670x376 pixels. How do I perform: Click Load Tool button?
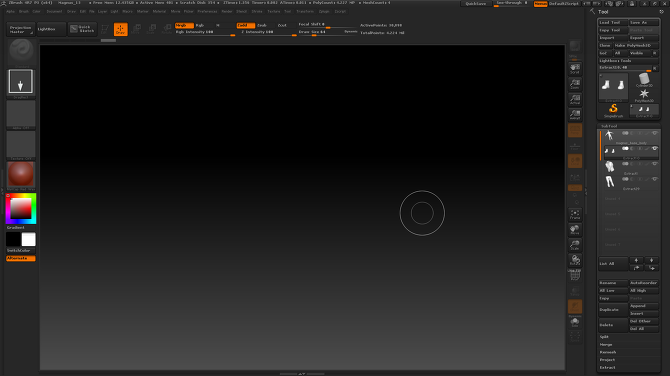(x=613, y=22)
